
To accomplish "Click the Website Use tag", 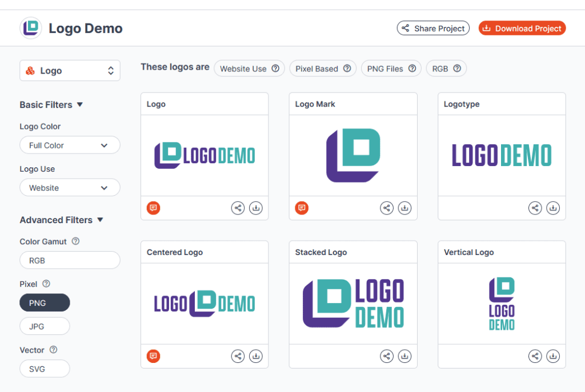I will point(249,68).
